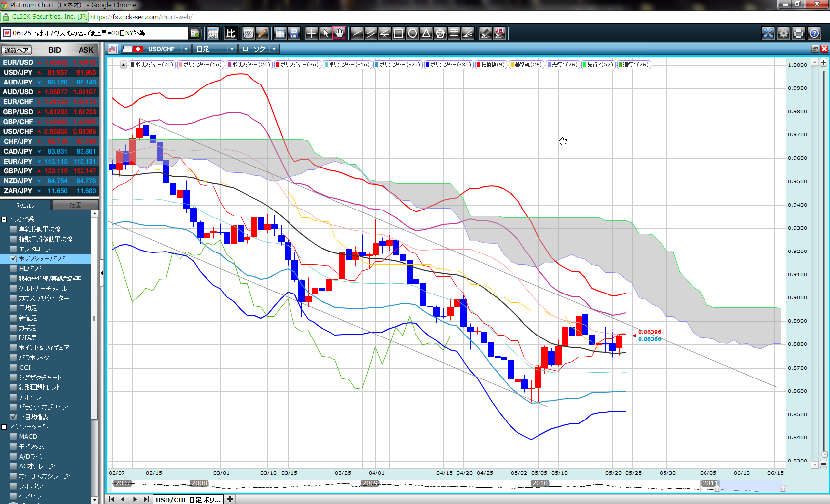The image size is (830, 504).
Task: Open the USD/CHF currency pair dropdown
Action: click(186, 49)
